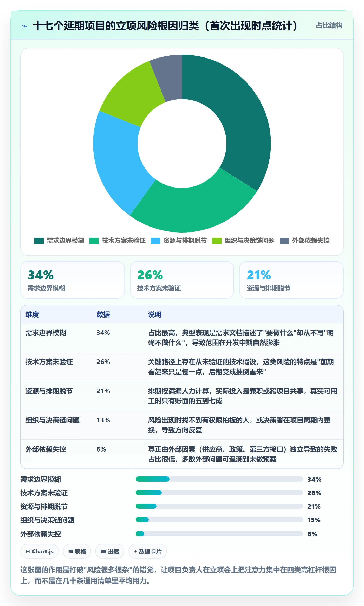Click the 6% value in table
Image resolution: width=364 pixels, height=606 pixels.
click(101, 449)
